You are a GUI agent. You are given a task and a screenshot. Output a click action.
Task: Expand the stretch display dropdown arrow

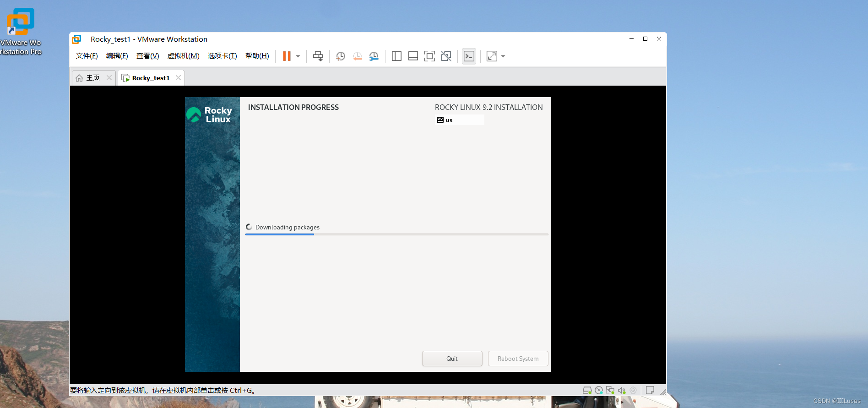point(503,56)
